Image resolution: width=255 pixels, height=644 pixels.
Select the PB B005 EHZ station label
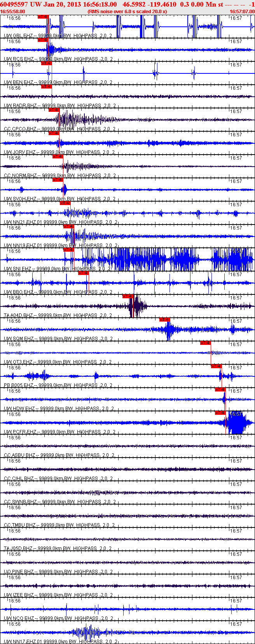18,385
